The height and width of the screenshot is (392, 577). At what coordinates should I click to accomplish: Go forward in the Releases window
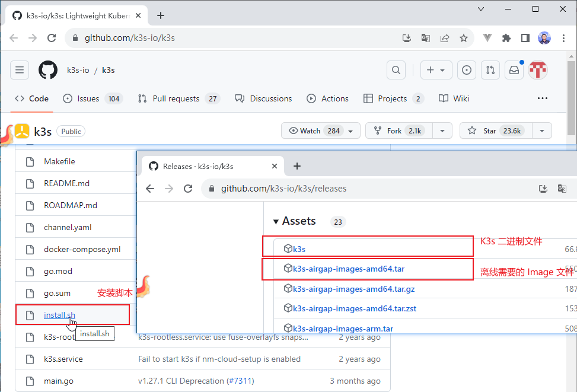169,189
